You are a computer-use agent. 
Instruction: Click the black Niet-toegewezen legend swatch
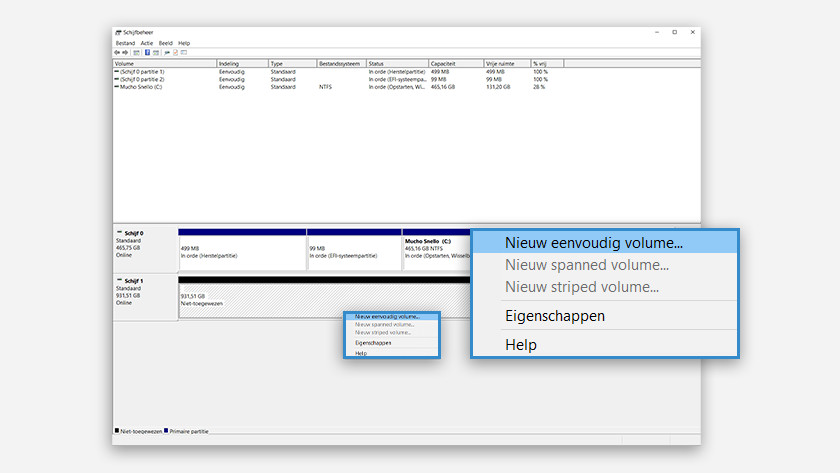pyautogui.click(x=117, y=431)
